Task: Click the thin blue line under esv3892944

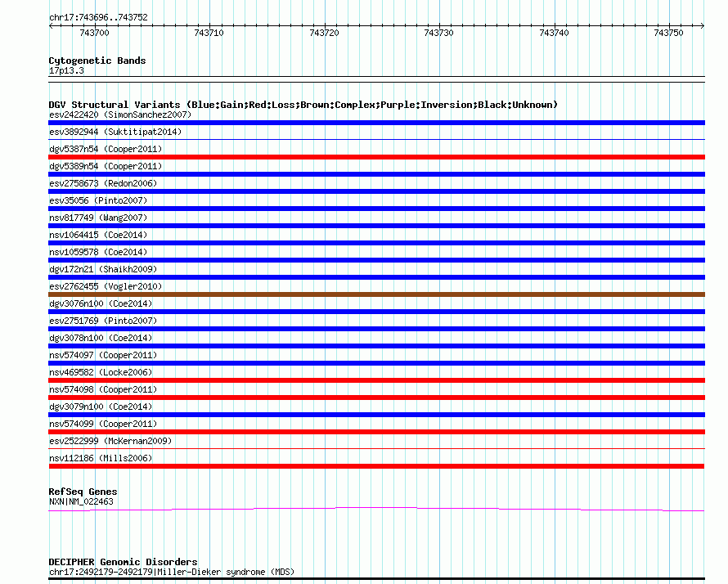Action: click(x=376, y=140)
